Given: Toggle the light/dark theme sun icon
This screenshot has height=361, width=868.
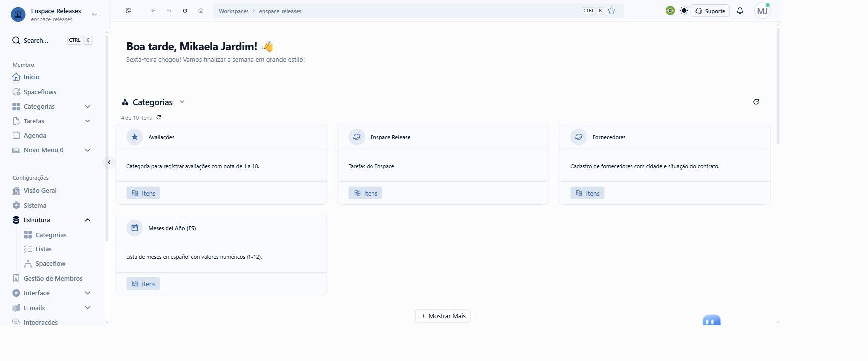Looking at the screenshot, I should 684,11.
